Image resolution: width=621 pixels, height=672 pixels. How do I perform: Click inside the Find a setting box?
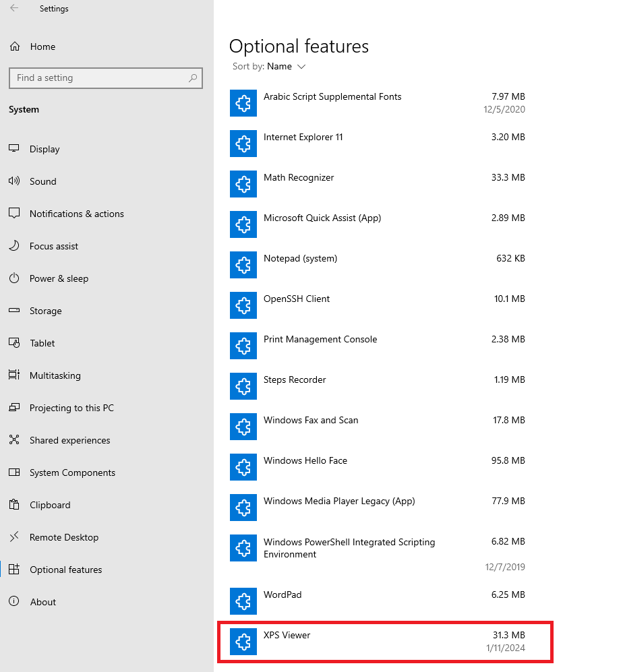click(94, 78)
